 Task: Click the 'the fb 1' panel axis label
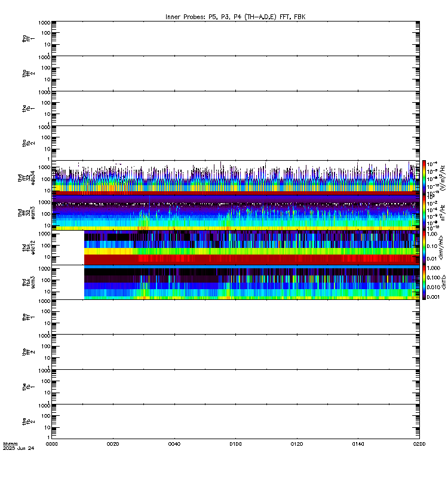click(28, 387)
